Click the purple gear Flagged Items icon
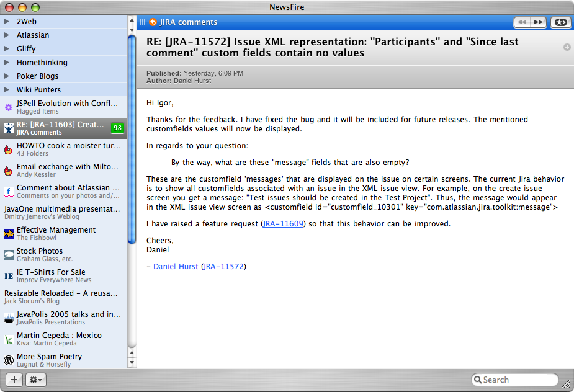Screen dimensions: 574x392 tap(9, 107)
